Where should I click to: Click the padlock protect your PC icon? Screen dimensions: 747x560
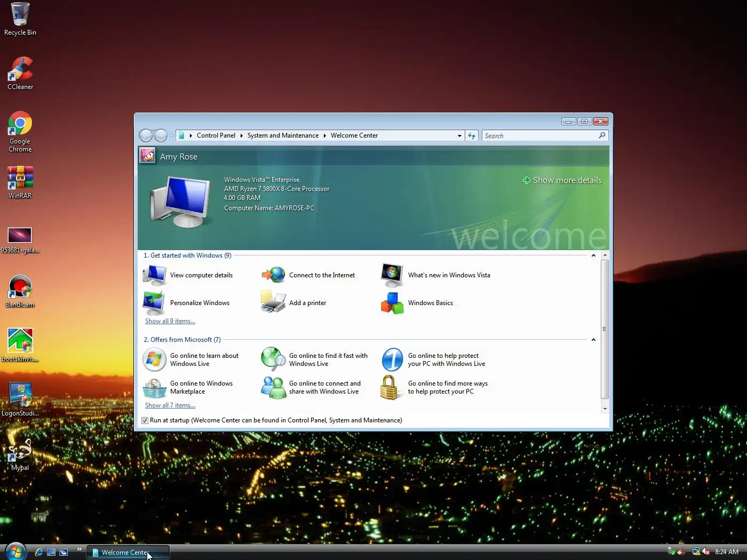point(390,387)
